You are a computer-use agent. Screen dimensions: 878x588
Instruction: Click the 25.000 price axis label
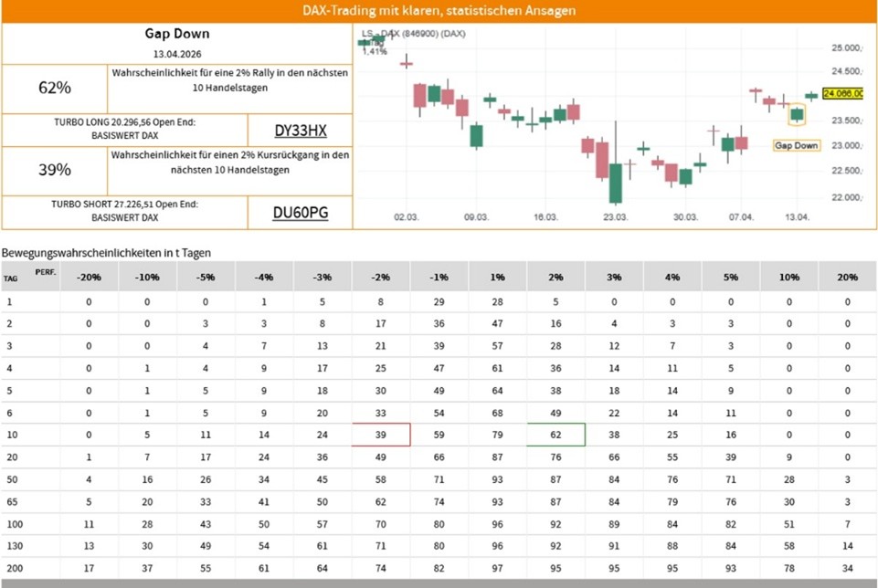846,47
